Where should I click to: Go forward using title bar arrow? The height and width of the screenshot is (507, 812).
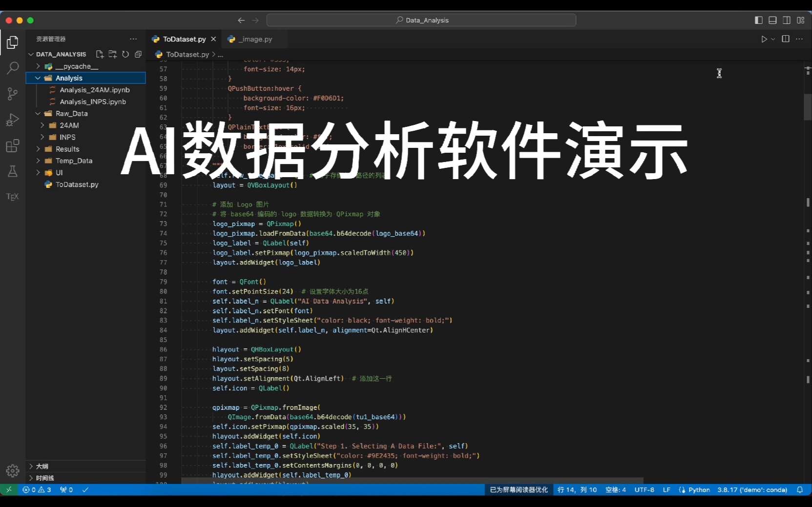[x=255, y=20]
